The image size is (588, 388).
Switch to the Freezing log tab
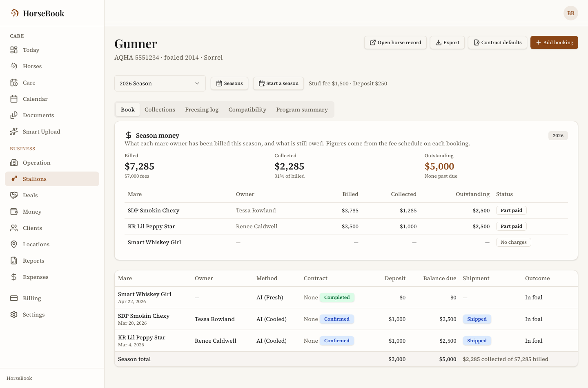tap(202, 109)
